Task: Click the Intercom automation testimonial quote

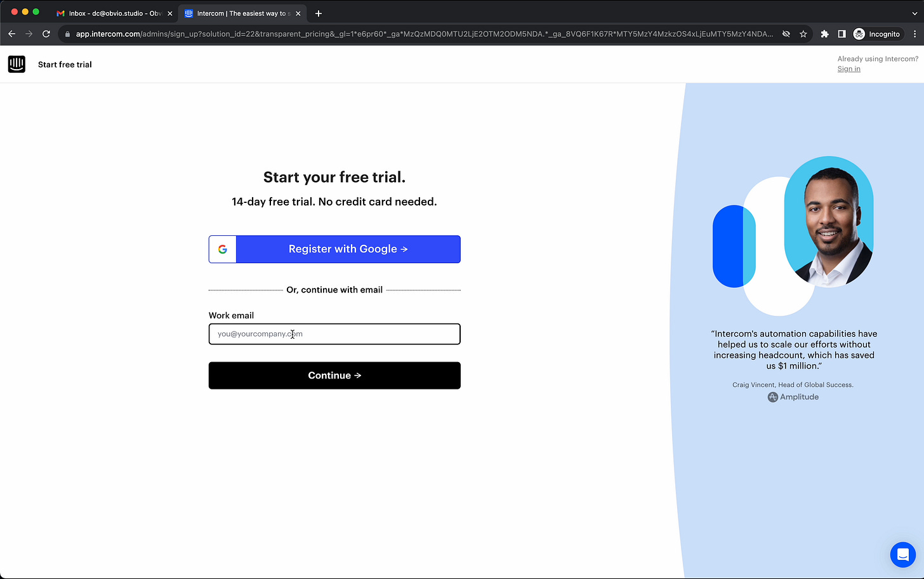Action: point(794,349)
